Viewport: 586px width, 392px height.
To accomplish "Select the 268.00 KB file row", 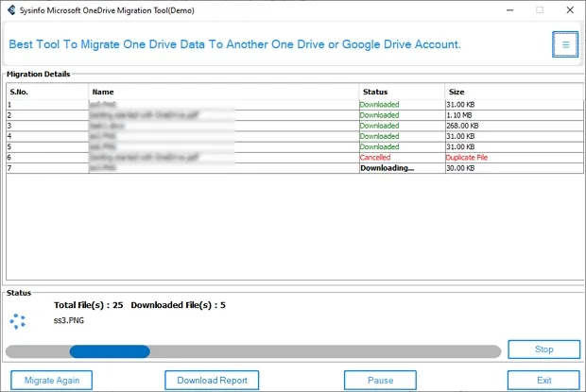I will point(464,126).
